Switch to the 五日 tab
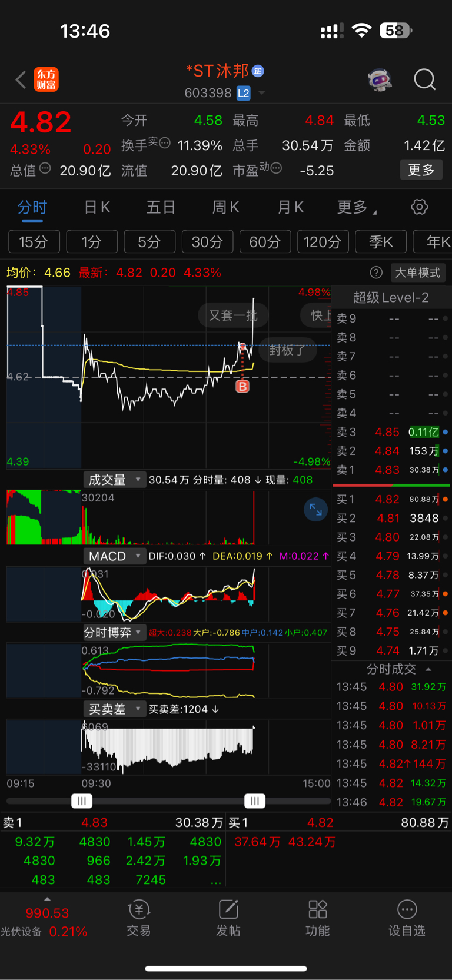This screenshot has height=980, width=452. pos(161,207)
